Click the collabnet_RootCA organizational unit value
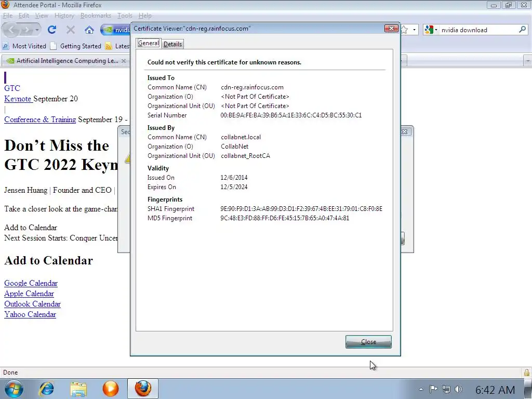 pyautogui.click(x=246, y=156)
